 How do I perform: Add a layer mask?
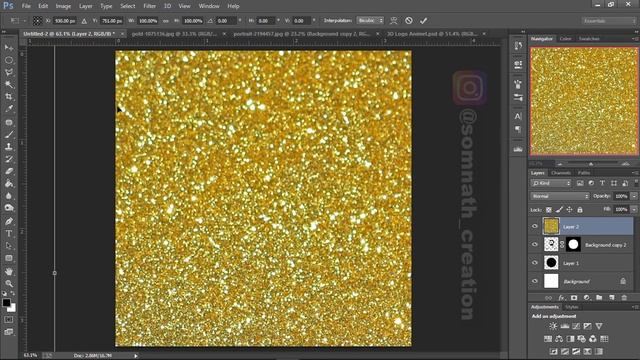click(574, 298)
